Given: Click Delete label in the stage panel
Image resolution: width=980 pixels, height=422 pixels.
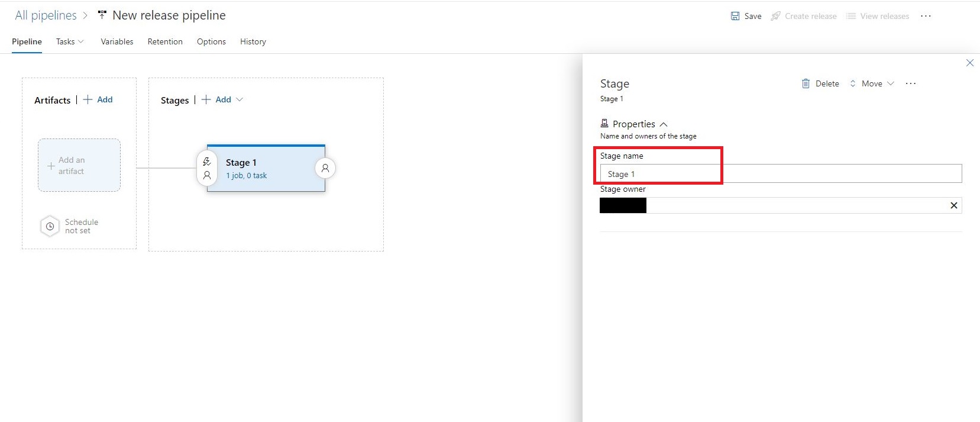Looking at the screenshot, I should [x=827, y=83].
